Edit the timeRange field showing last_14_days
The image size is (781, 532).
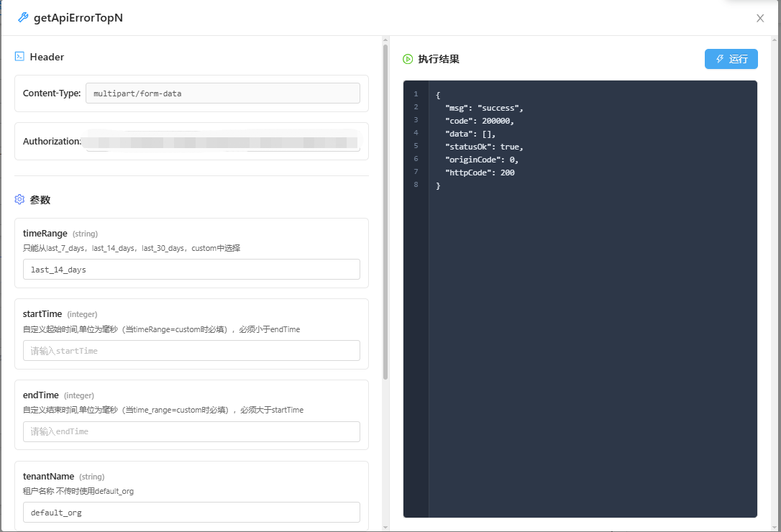191,270
